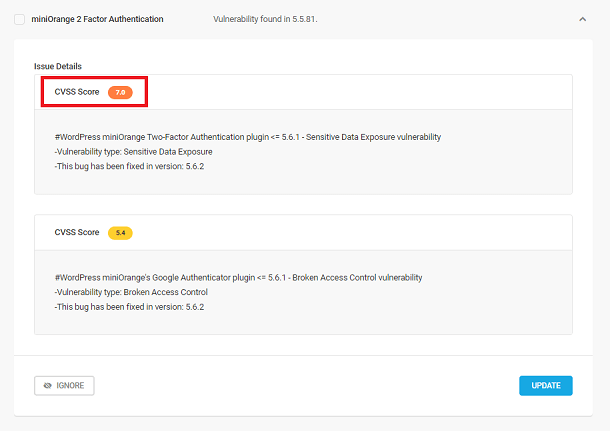The width and height of the screenshot is (610, 431).
Task: Tick the miniOrange 2 Factor Authentication checkbox
Action: 19,19
